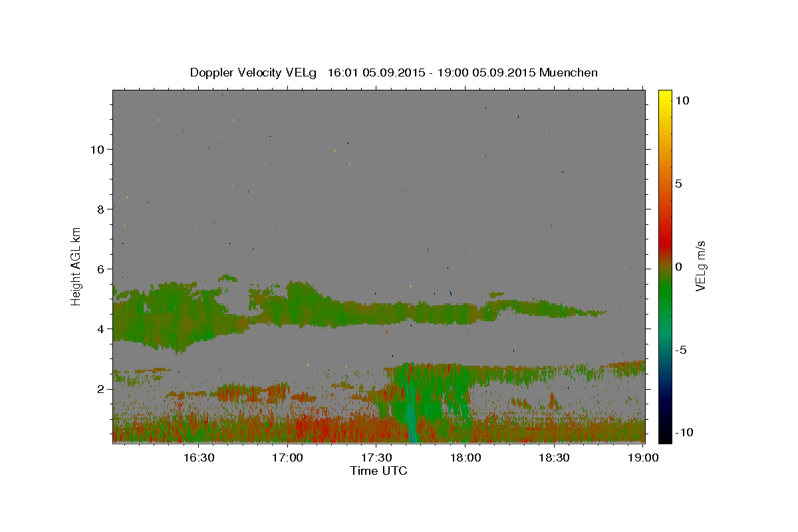798x532 pixels.
Task: Click the height tick label 2
Action: click(101, 389)
